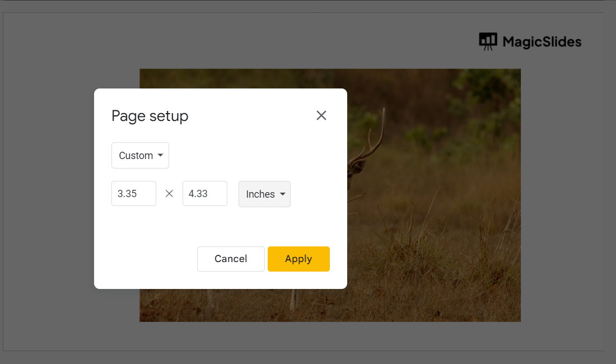616x364 pixels.
Task: Focus the height field showing 4.33
Action: tap(204, 194)
